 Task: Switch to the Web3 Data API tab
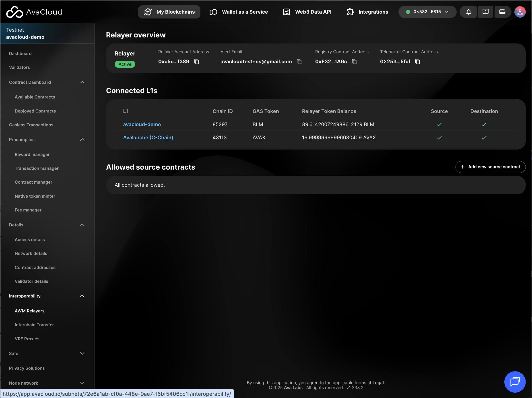307,12
